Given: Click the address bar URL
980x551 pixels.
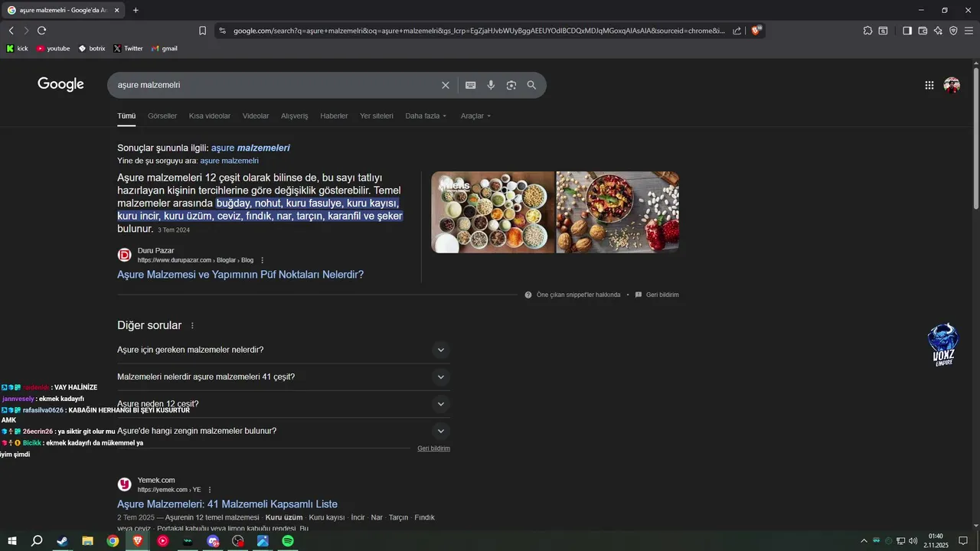Looking at the screenshot, I should click(479, 31).
